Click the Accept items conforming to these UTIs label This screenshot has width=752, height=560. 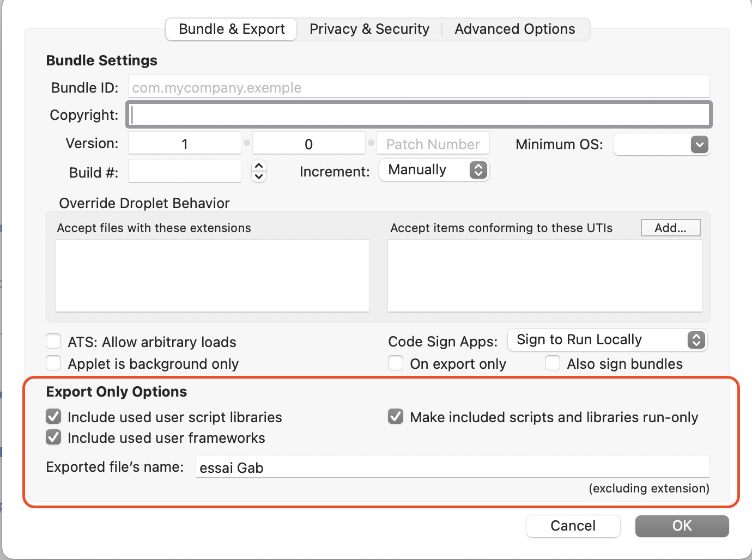point(501,228)
